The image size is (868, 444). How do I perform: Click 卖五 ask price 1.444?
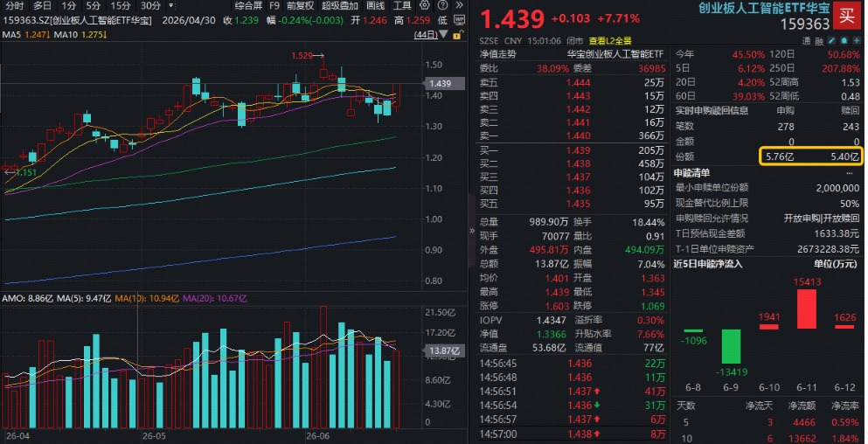[578, 82]
